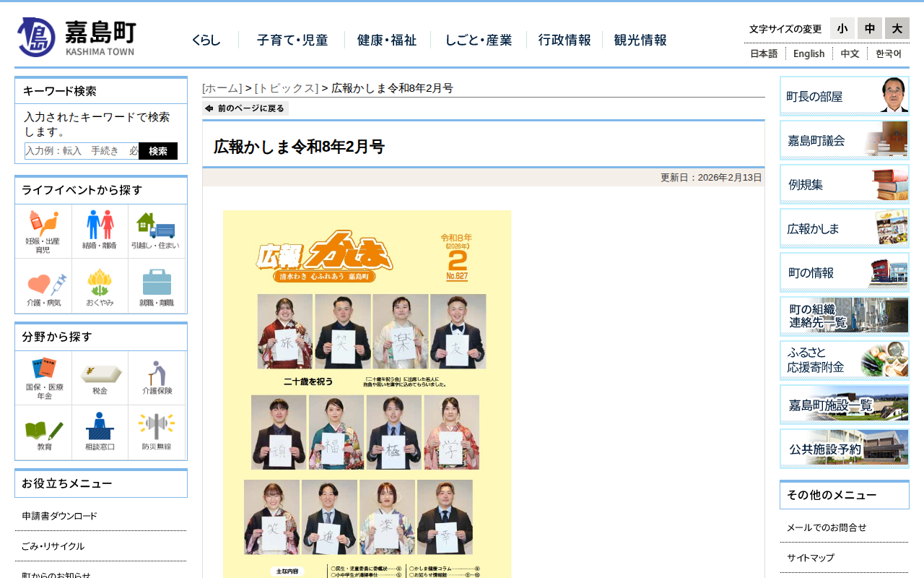Switch language to 中文
The height and width of the screenshot is (578, 924).
point(850,53)
